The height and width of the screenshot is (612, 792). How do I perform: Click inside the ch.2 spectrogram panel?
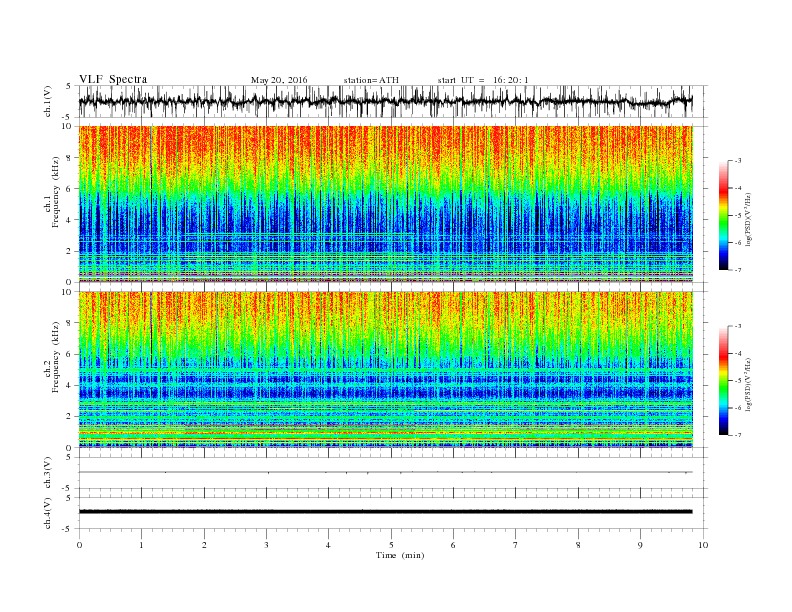[x=385, y=370]
